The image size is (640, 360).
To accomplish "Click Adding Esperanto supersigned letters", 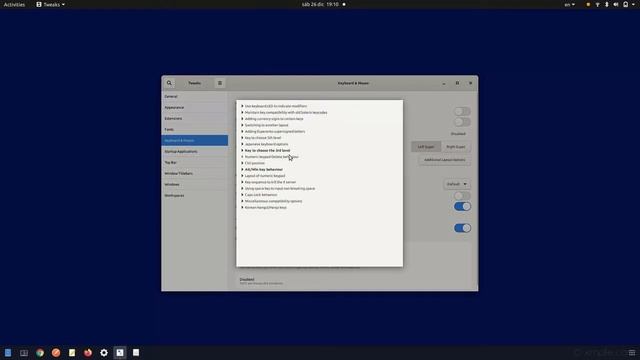I will (275, 132).
